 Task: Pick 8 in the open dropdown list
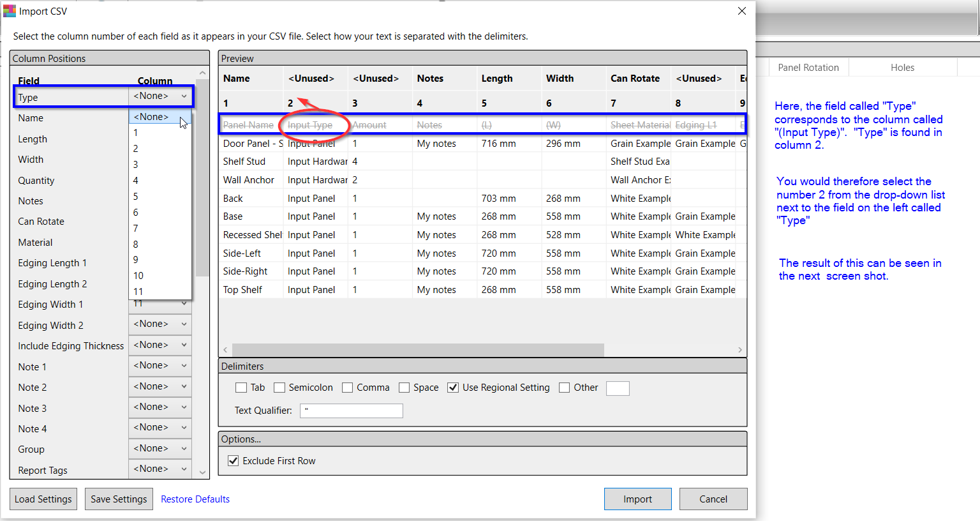click(160, 244)
